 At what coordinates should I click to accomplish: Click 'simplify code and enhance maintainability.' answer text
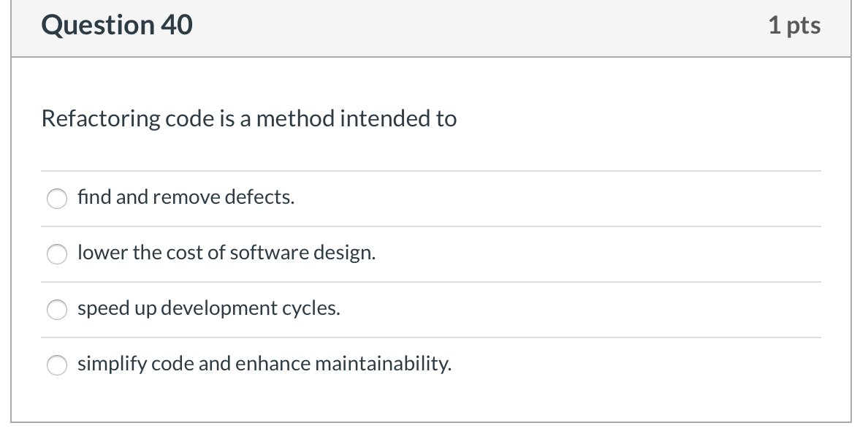point(264,364)
